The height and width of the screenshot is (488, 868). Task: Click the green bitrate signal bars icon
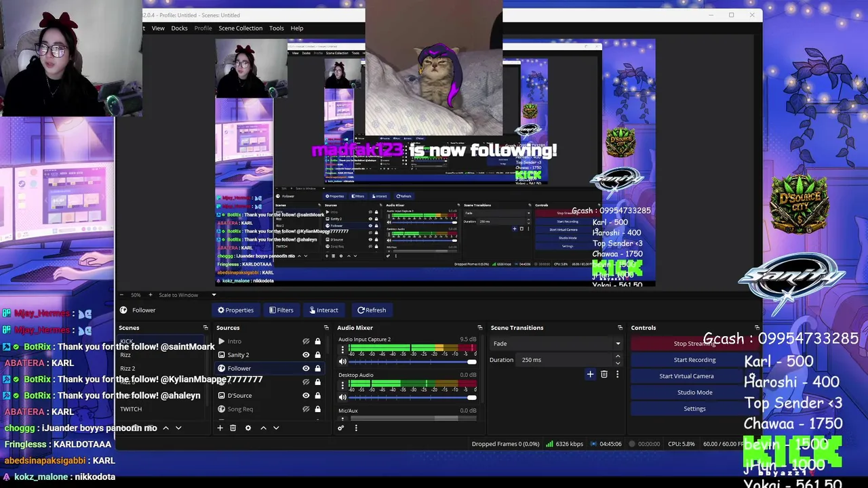pos(549,444)
